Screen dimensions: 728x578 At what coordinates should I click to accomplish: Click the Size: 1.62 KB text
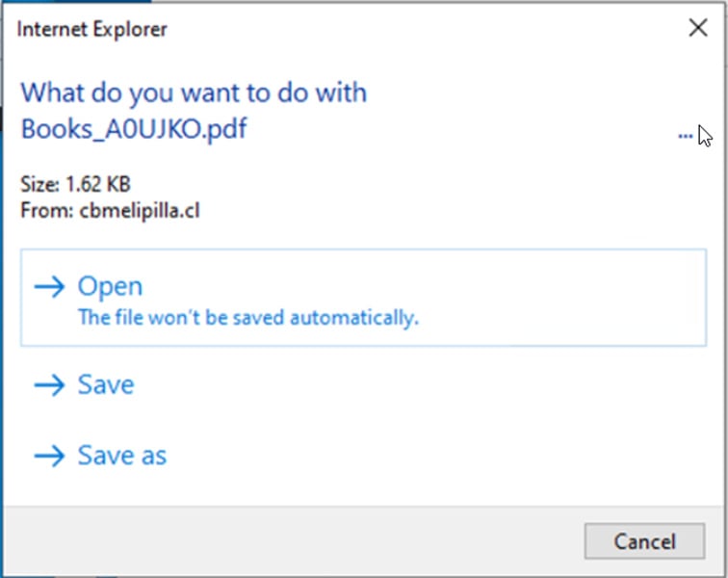pyautogui.click(x=75, y=183)
